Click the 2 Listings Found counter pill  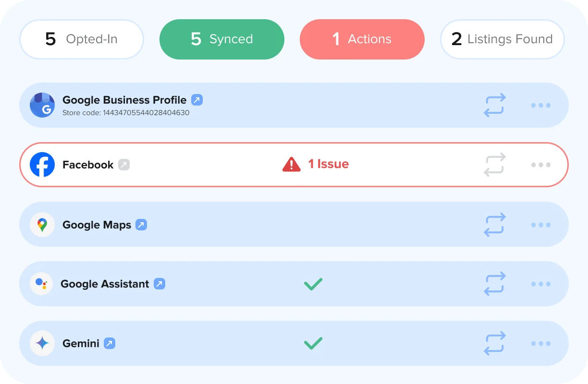[x=502, y=39]
